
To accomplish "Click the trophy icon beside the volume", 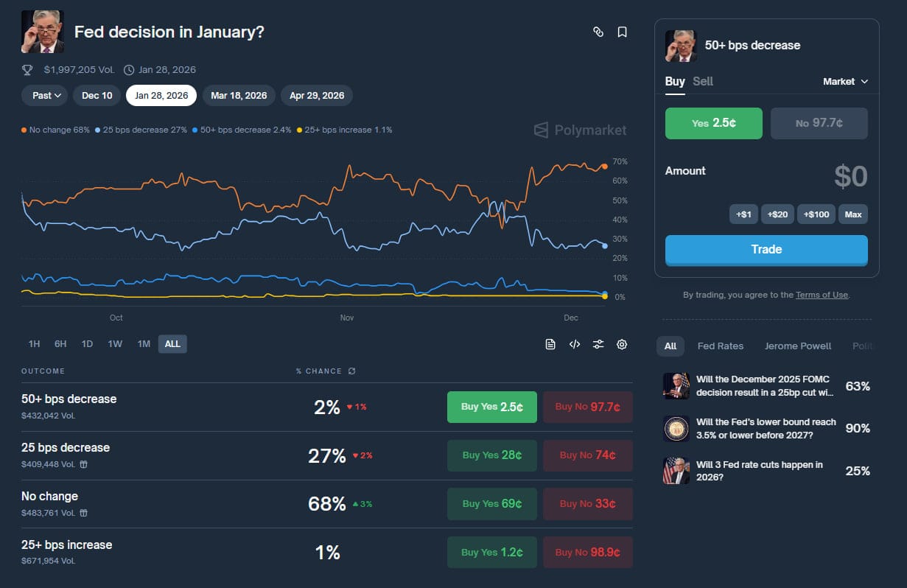I will click(27, 69).
